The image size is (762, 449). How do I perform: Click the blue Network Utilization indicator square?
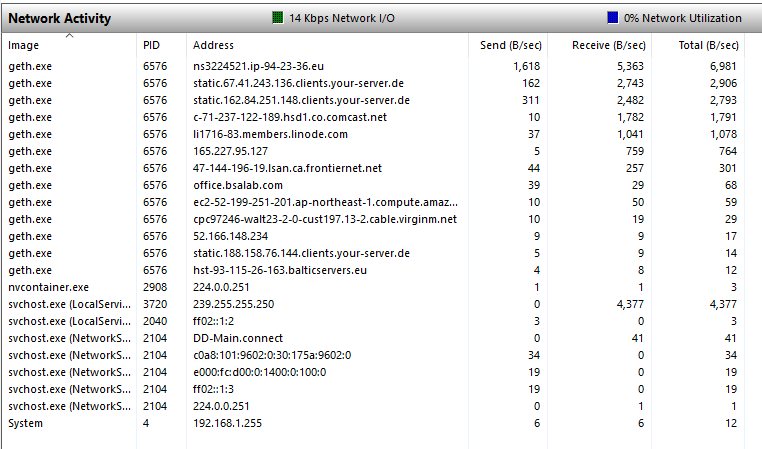click(x=613, y=18)
